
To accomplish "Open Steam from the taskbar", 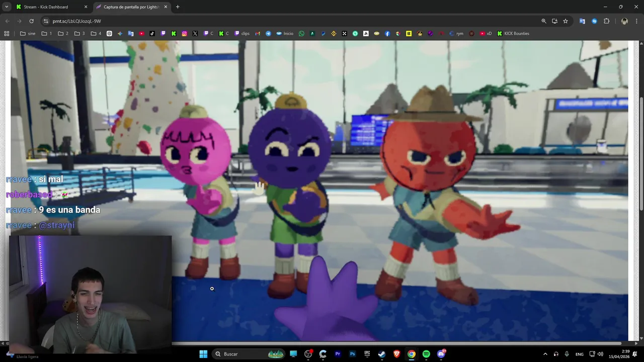I will [382, 354].
